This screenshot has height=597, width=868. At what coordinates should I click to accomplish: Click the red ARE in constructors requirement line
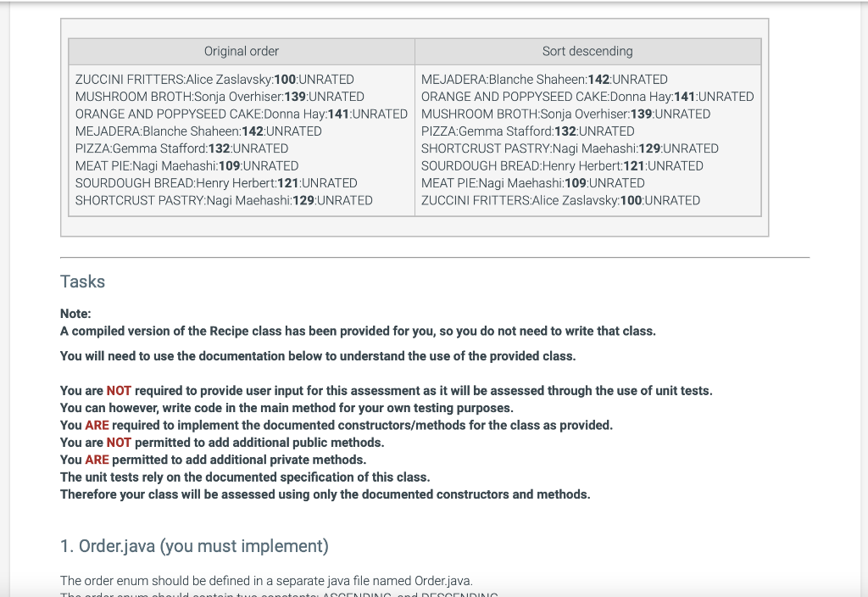pyautogui.click(x=96, y=425)
